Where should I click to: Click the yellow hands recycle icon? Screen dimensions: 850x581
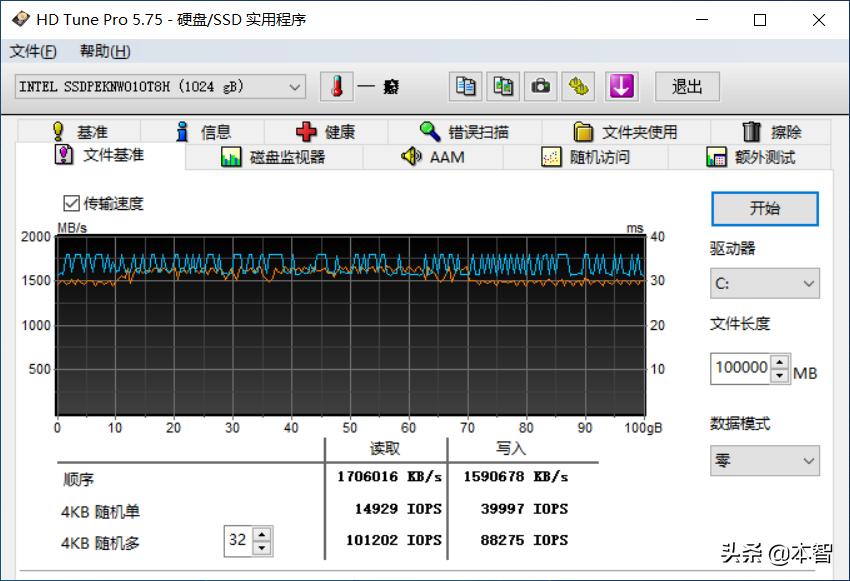coord(579,87)
